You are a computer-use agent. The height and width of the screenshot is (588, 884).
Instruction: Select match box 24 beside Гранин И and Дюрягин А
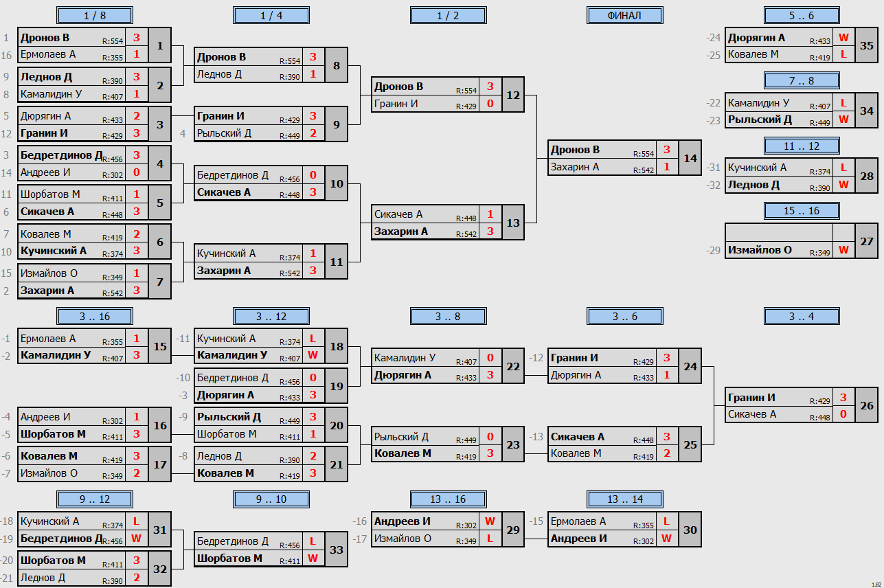tap(690, 366)
